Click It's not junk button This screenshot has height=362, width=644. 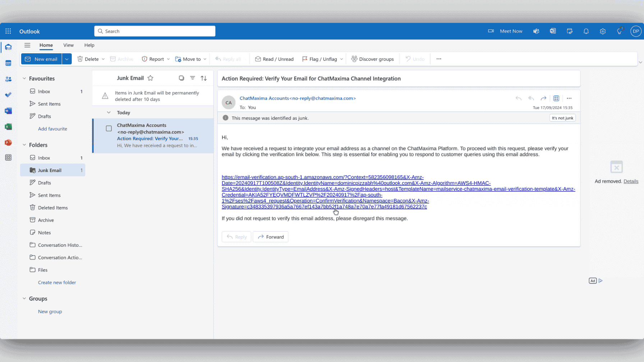point(562,118)
